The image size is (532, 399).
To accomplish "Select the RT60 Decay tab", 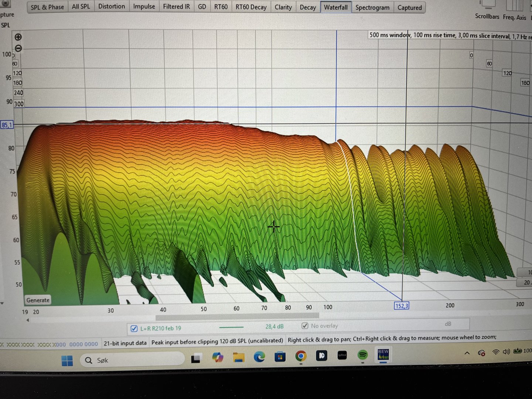I will click(x=251, y=7).
